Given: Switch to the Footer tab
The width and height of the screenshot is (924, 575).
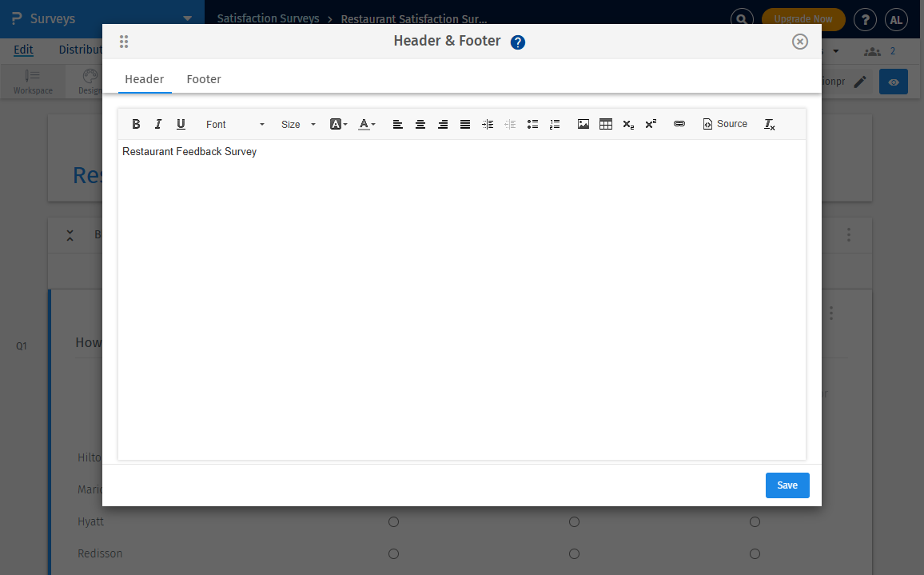Looking at the screenshot, I should (203, 79).
